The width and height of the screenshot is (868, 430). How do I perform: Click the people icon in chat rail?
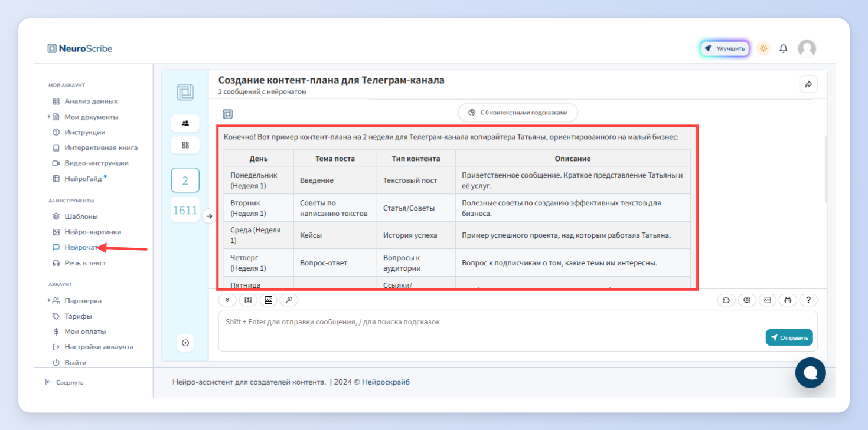[185, 123]
